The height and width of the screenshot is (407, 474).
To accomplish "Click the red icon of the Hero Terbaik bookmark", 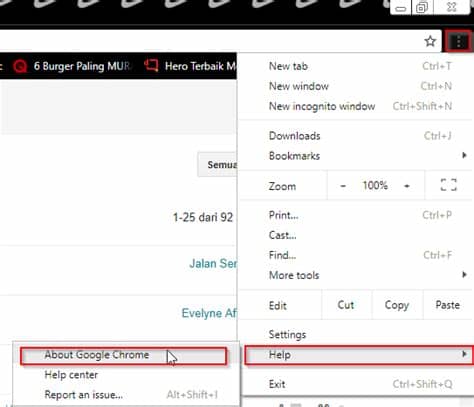I will [x=151, y=65].
